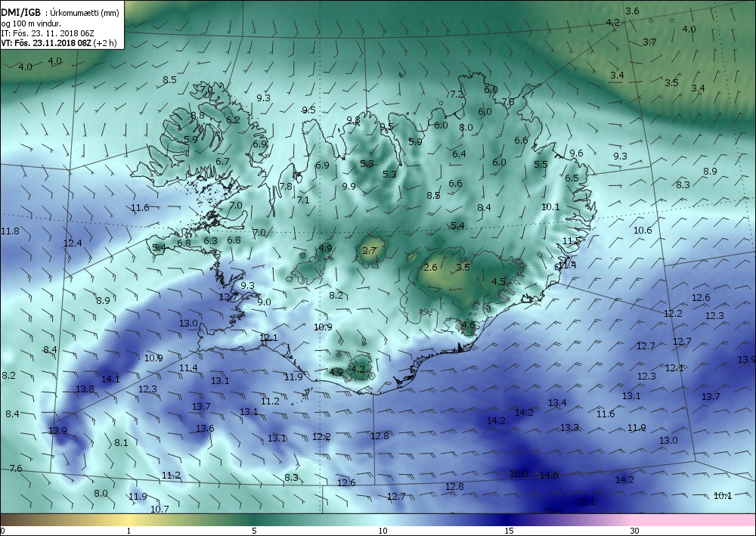Click the 6.3 value on the peninsula
Image resolution: width=756 pixels, height=536 pixels.
[x=210, y=240]
